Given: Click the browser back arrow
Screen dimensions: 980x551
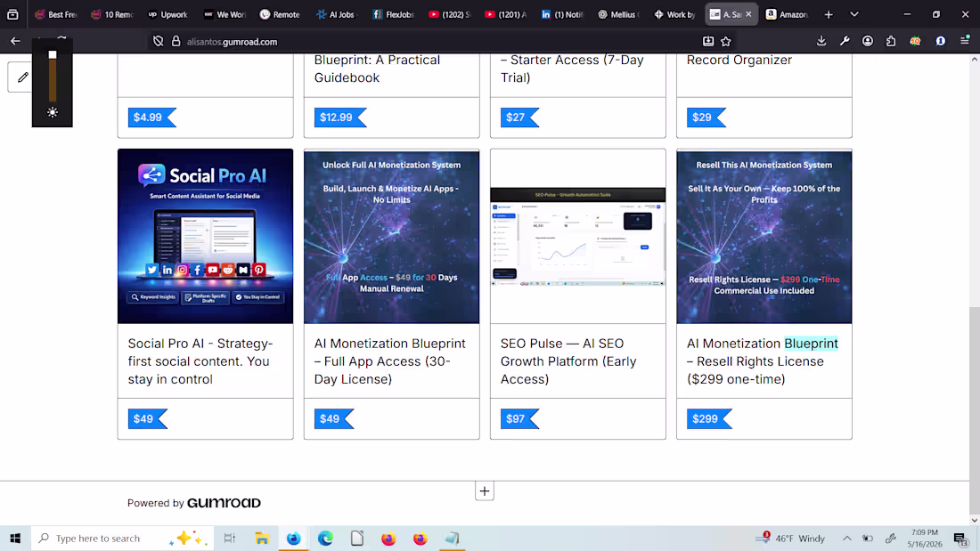Looking at the screenshot, I should [x=15, y=41].
